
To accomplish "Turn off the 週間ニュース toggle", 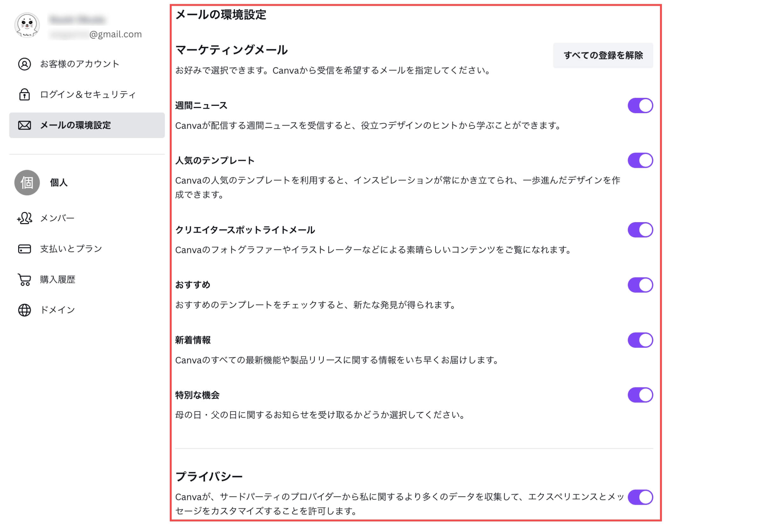I will tap(641, 106).
